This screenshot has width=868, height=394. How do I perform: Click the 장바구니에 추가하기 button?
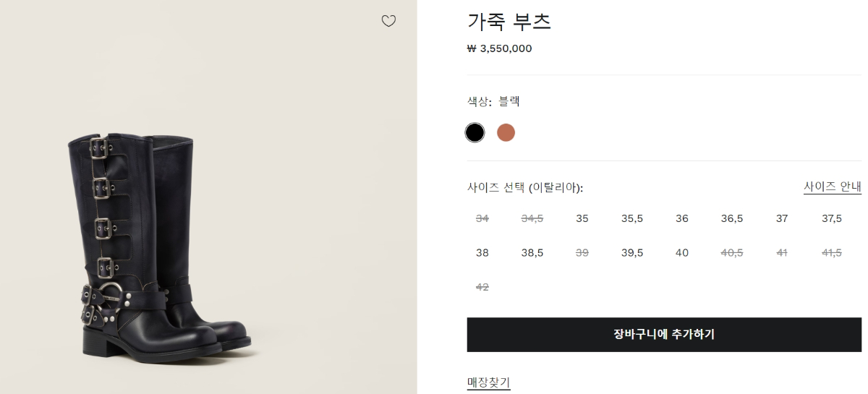(x=664, y=335)
